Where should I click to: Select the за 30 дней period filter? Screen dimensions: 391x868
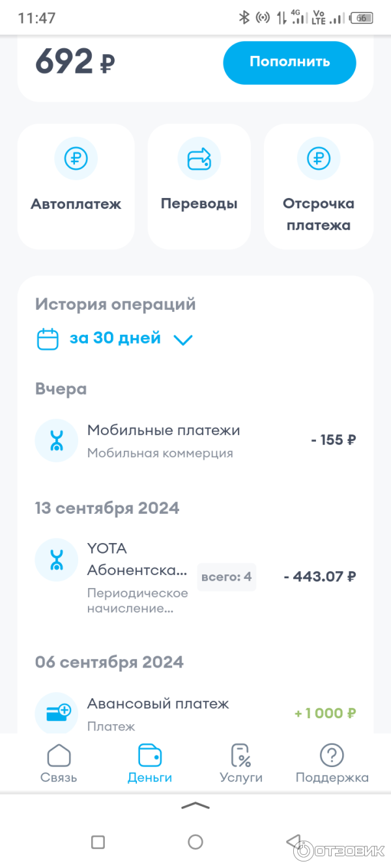tap(115, 339)
